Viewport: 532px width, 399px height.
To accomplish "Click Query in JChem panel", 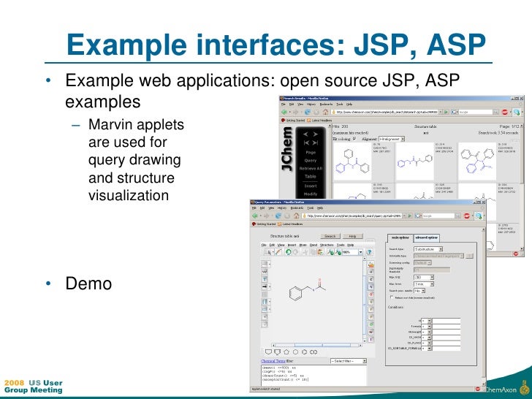I will click(x=311, y=161).
